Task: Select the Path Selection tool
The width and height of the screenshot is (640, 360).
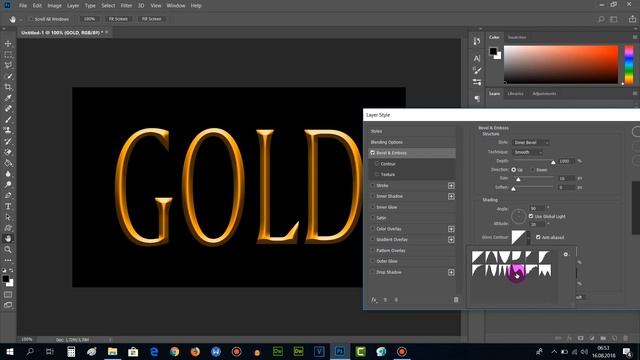Action: (x=8, y=217)
